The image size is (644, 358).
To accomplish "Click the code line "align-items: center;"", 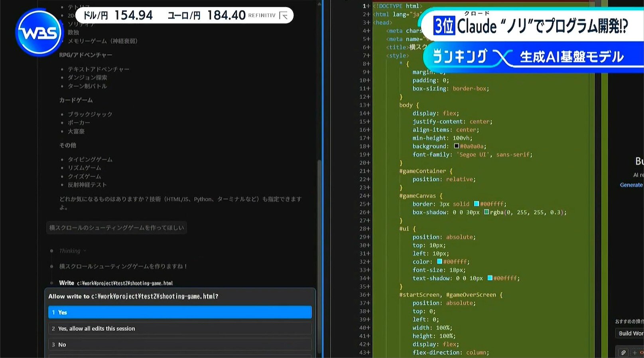I will coord(446,130).
